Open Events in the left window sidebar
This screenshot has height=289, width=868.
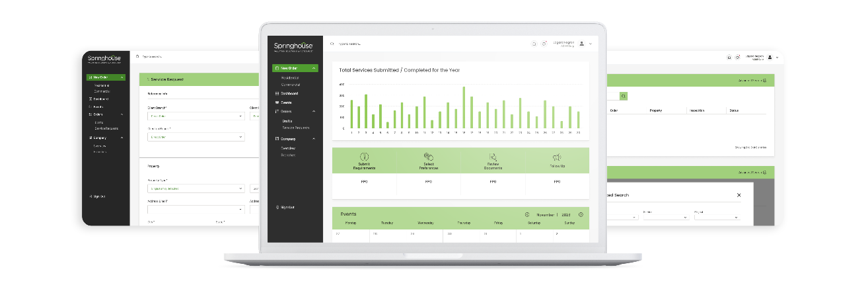(97, 106)
